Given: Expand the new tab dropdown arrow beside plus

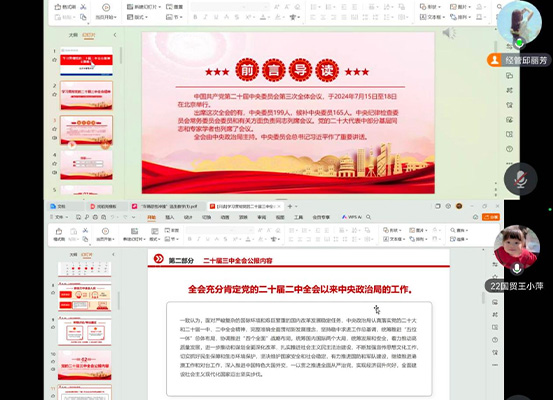Looking at the screenshot, I should point(296,206).
